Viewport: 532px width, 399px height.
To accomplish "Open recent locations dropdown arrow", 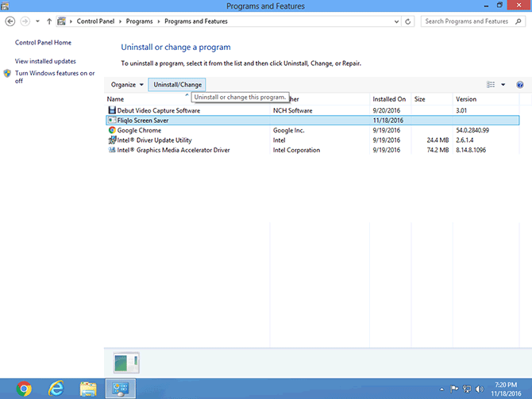I will coord(37,21).
